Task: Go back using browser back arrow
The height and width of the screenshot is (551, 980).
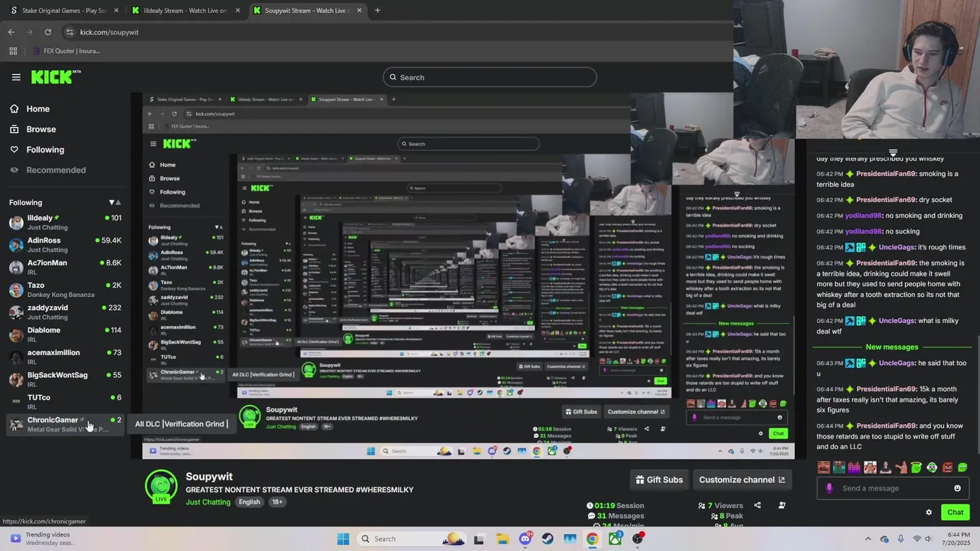Action: pos(11,32)
